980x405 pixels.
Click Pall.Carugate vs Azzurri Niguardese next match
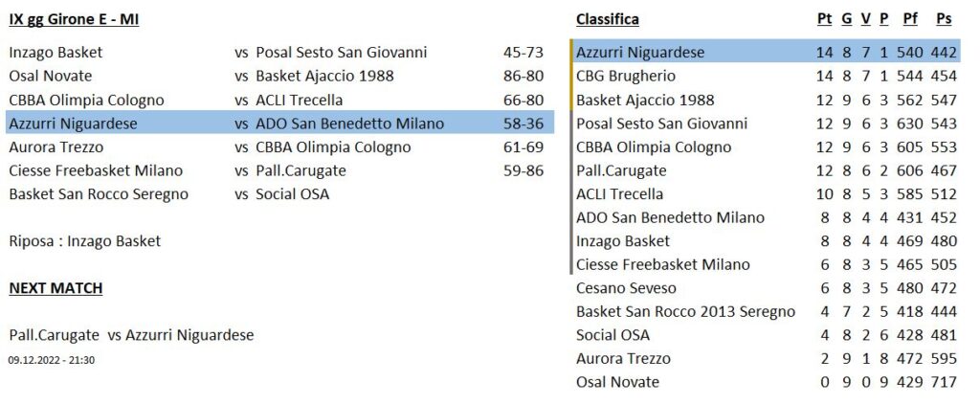[x=131, y=336]
